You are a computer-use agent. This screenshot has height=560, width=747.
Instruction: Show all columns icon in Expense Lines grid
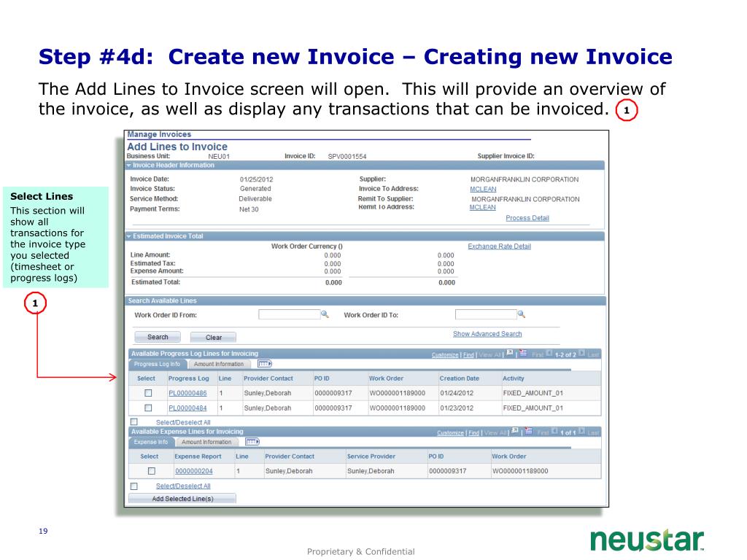click(252, 442)
